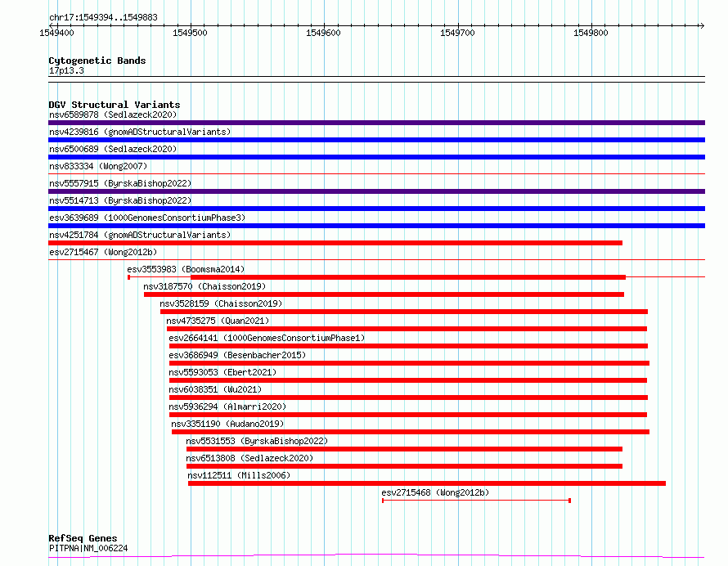
Task: Click esv3686949 (Besenbacher2015) label
Action: (x=237, y=355)
